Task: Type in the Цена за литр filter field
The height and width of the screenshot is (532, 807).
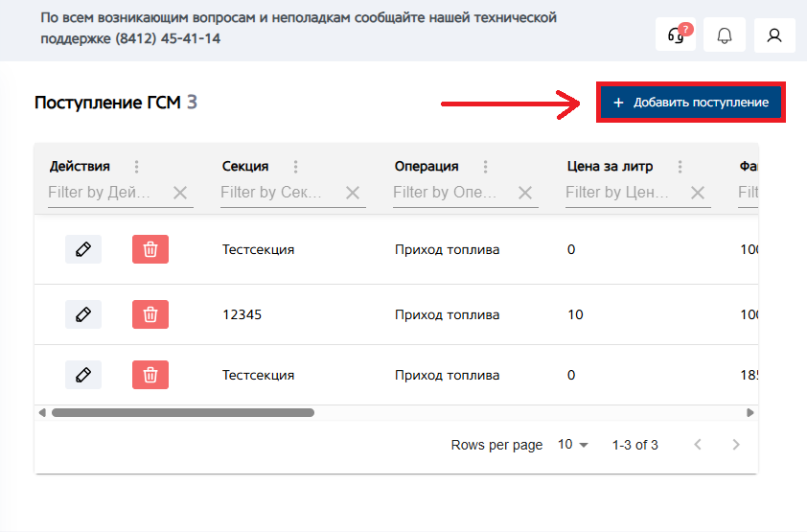Action: click(x=617, y=193)
